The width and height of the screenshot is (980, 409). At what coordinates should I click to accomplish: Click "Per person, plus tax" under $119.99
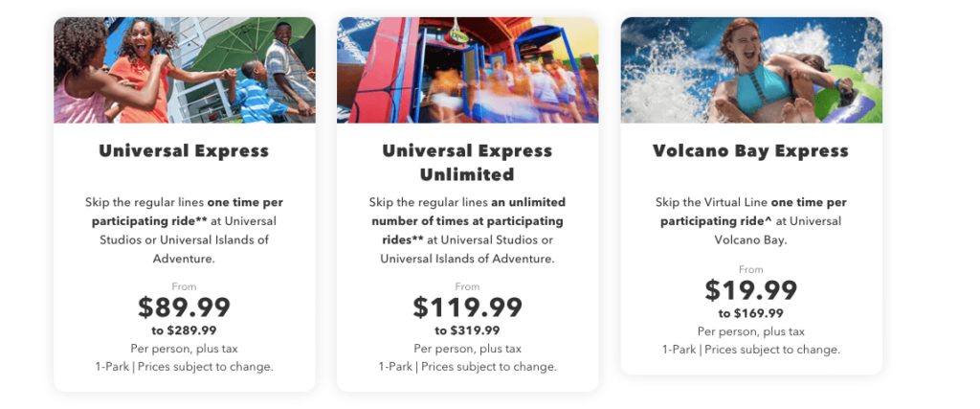click(467, 349)
